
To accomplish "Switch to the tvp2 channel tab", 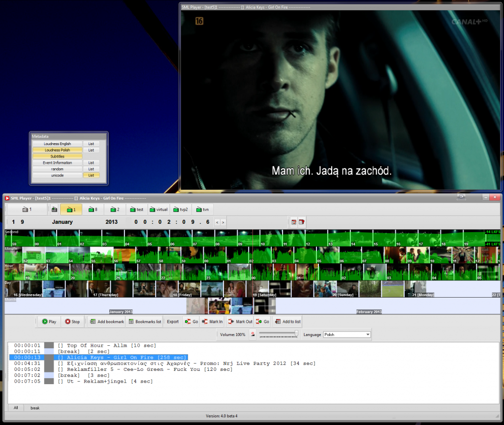I will [x=181, y=210].
